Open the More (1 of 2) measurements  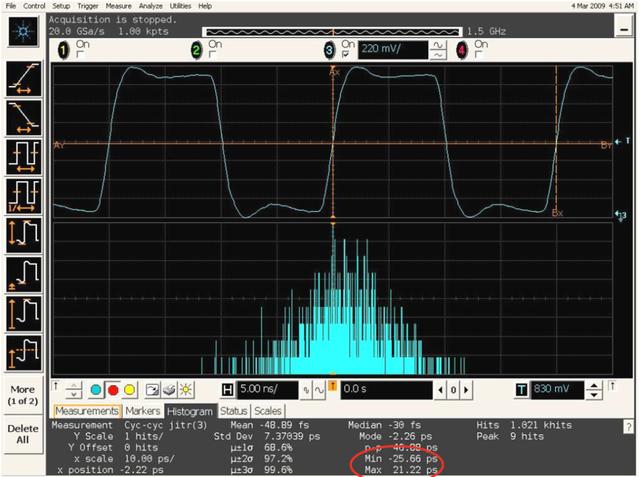[22, 395]
